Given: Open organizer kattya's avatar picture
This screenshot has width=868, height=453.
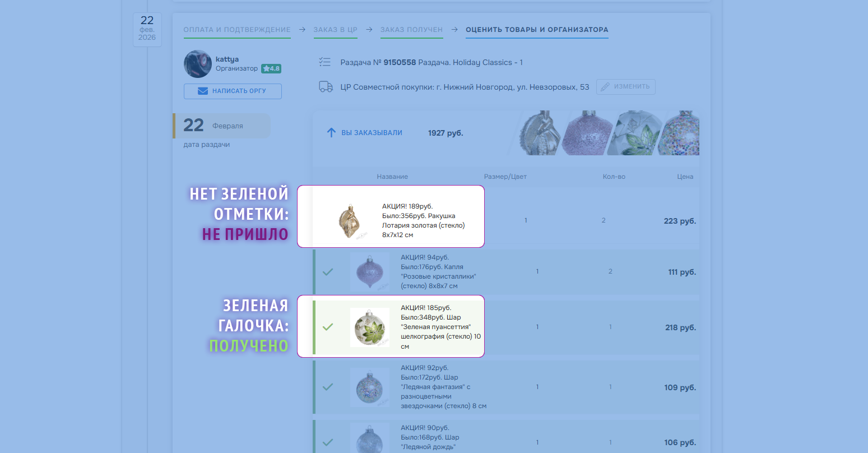Looking at the screenshot, I should point(198,64).
